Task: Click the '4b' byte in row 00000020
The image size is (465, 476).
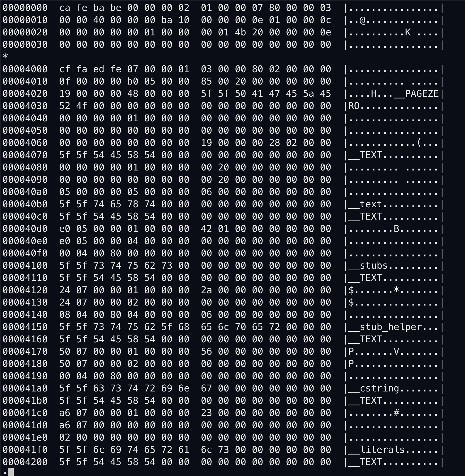Action: point(240,32)
